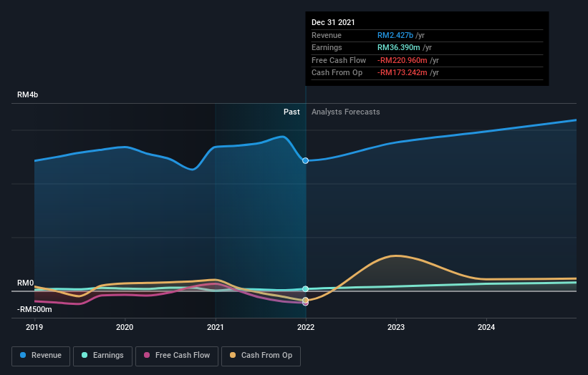Click the Dec 31 2021 tooltip date

pyautogui.click(x=333, y=22)
